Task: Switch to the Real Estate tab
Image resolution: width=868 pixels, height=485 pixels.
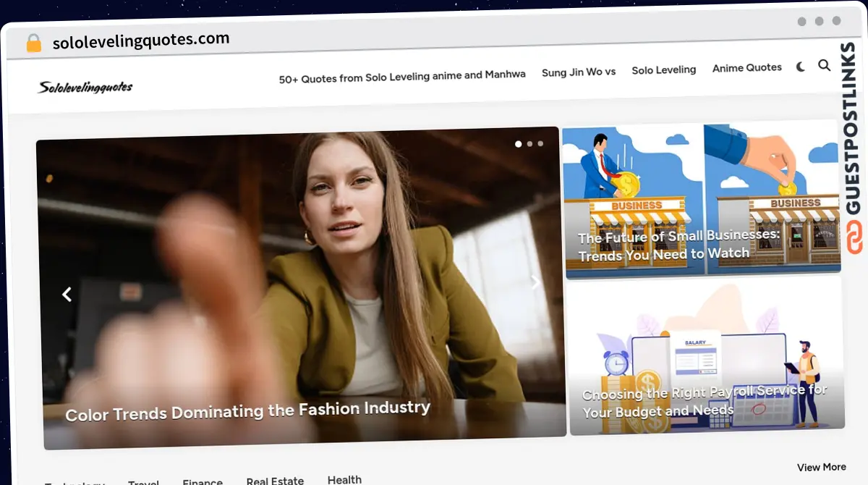Action: click(x=275, y=481)
